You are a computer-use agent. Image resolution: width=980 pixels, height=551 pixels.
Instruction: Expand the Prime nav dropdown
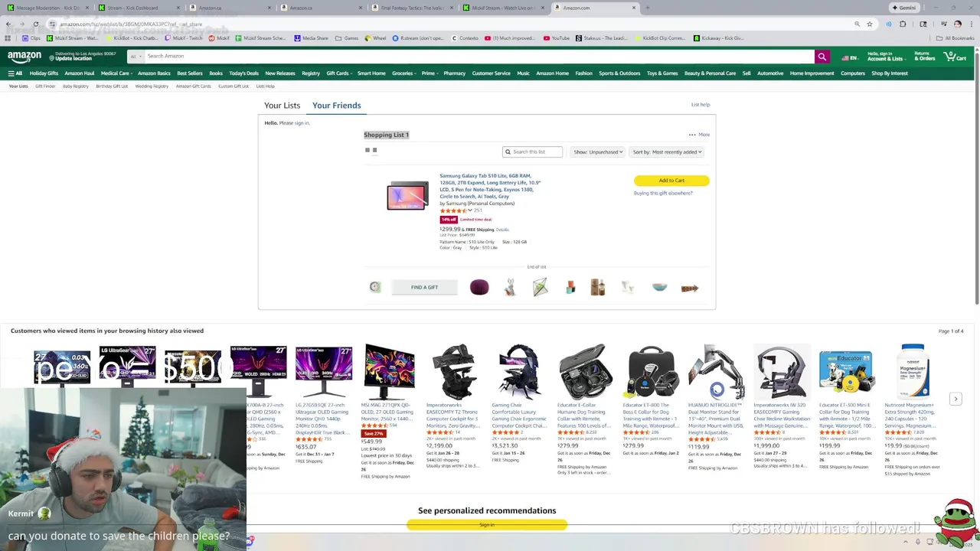[x=430, y=73]
